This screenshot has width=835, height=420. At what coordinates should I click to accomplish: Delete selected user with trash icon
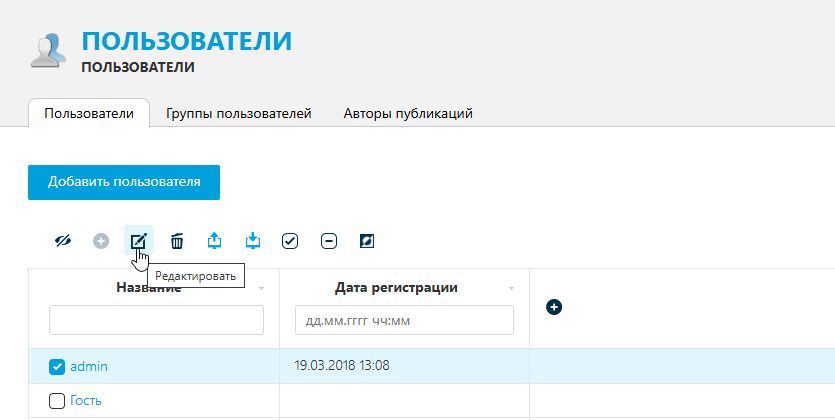177,241
